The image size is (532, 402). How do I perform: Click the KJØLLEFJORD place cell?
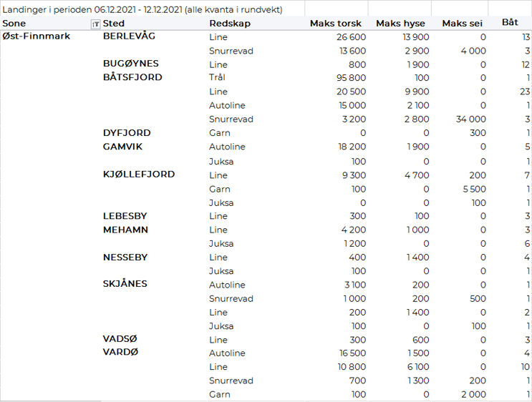pos(139,175)
